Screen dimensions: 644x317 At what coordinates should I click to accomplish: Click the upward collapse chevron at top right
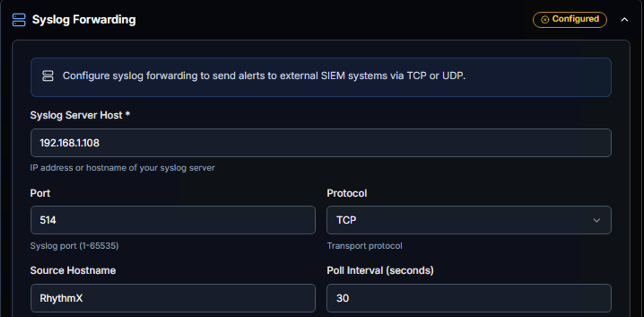(625, 20)
